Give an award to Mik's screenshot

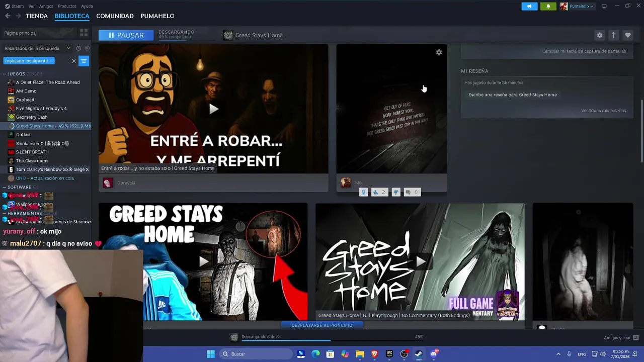pyautogui.click(x=363, y=192)
